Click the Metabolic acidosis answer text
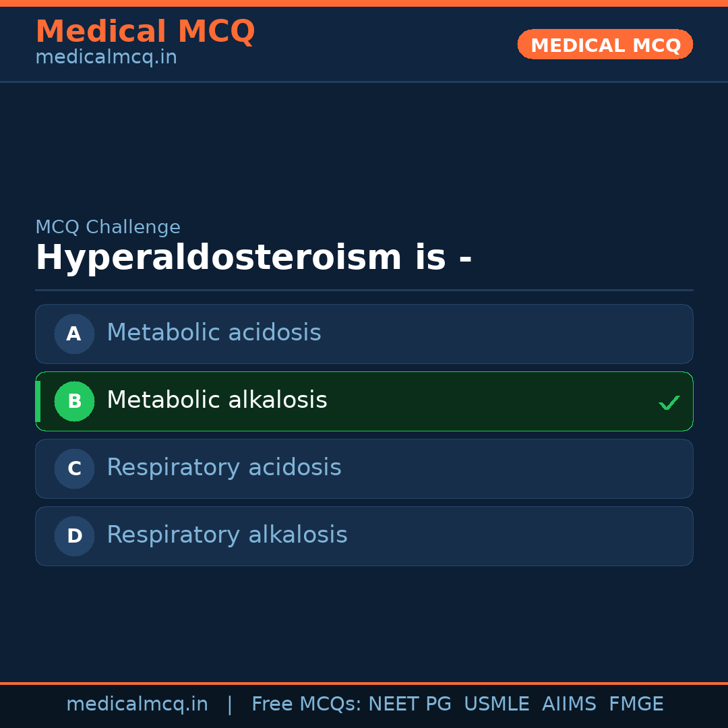Viewport: 728px width, 728px height. 214,333
